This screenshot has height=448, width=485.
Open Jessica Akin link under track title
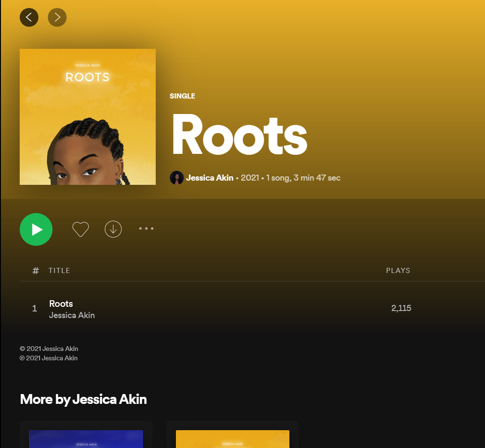[72, 315]
